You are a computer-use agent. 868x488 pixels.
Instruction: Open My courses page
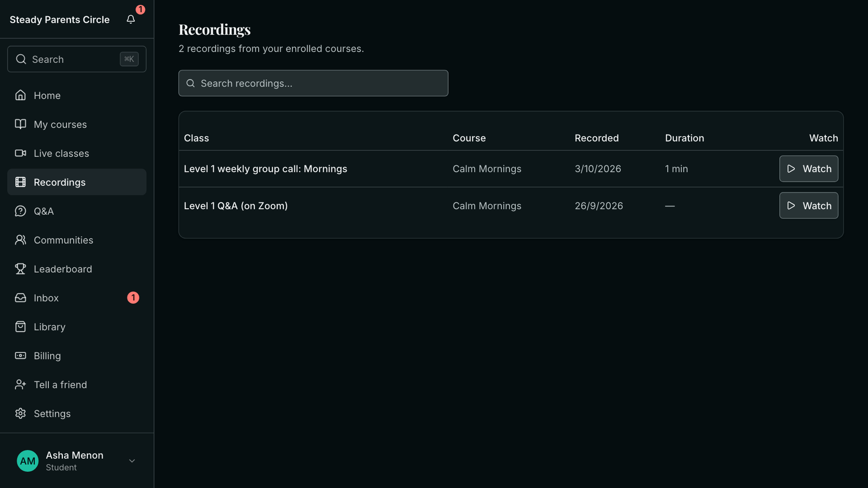click(77, 124)
